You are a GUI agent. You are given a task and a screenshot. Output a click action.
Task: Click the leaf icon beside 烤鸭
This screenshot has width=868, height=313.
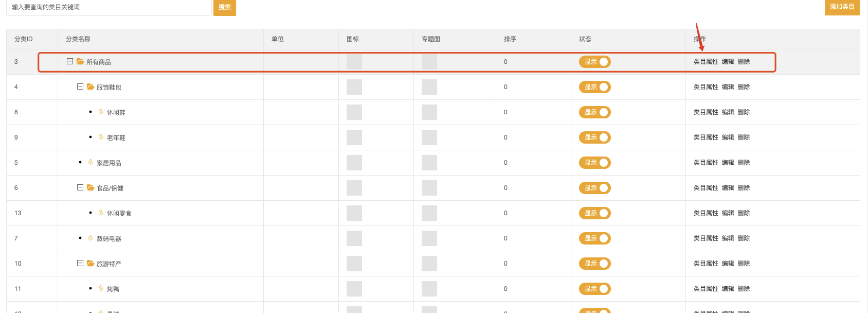(x=101, y=288)
